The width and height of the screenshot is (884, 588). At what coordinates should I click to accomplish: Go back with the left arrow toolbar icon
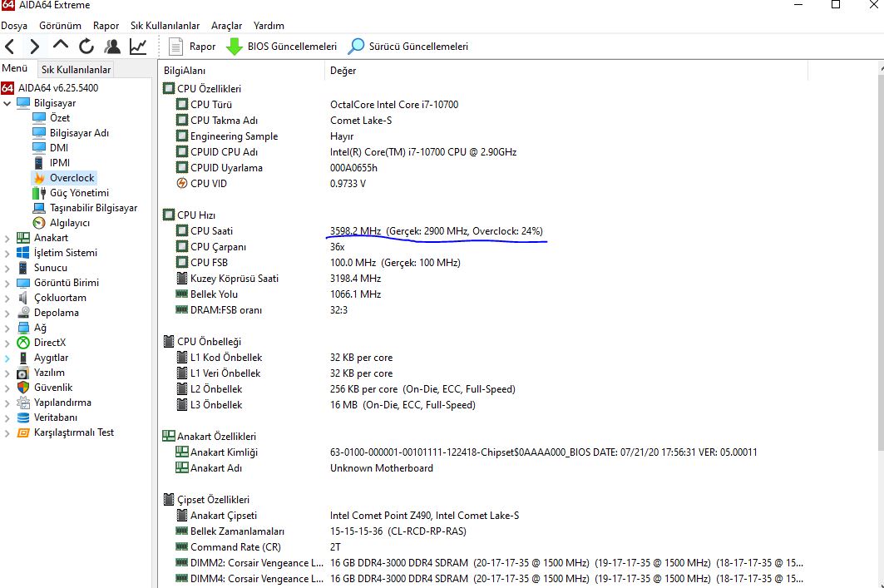[10, 47]
